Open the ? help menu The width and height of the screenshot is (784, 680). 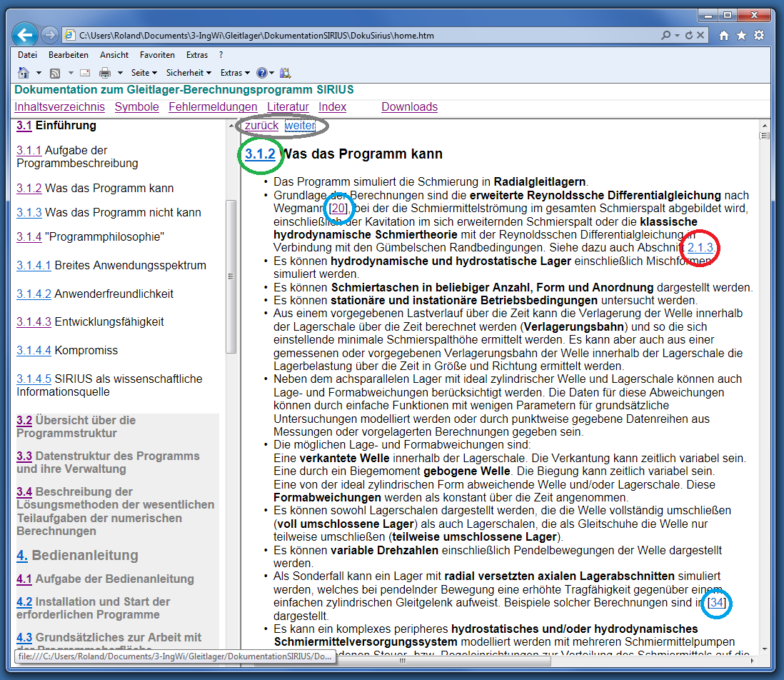(221, 55)
